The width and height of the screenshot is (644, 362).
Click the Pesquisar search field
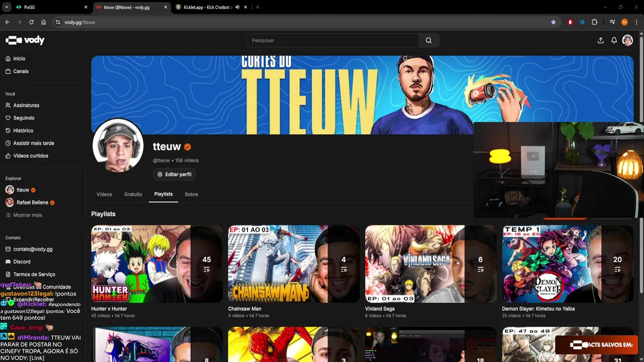click(x=333, y=40)
